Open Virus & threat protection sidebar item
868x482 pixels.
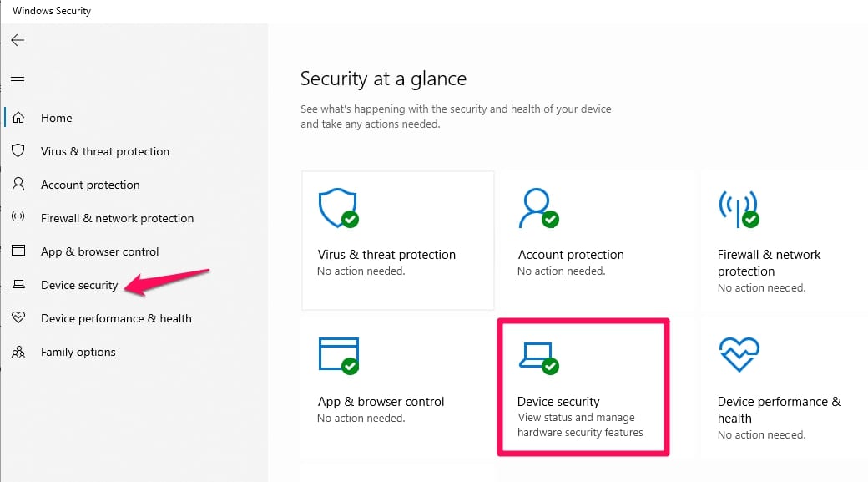pos(105,151)
